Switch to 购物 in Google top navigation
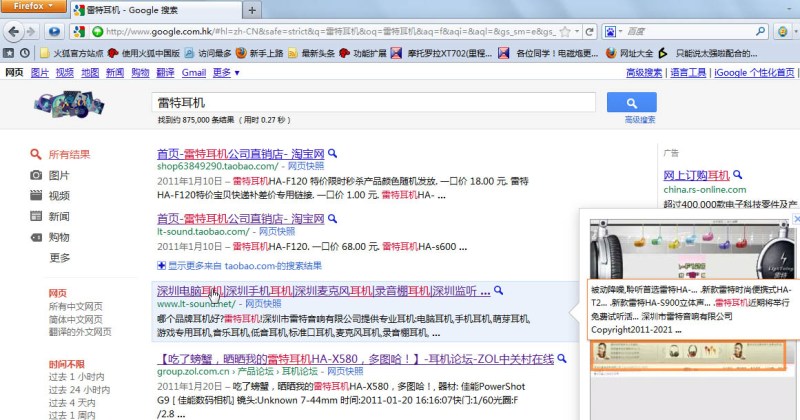The image size is (800, 420). (x=140, y=72)
